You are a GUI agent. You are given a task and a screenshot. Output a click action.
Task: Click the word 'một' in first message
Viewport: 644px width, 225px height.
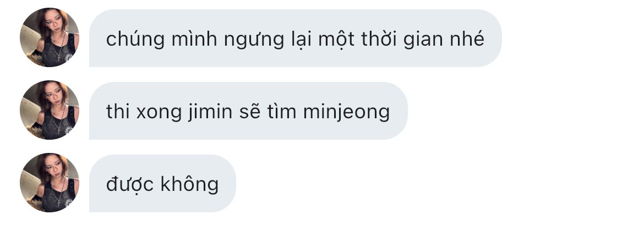pos(336,40)
